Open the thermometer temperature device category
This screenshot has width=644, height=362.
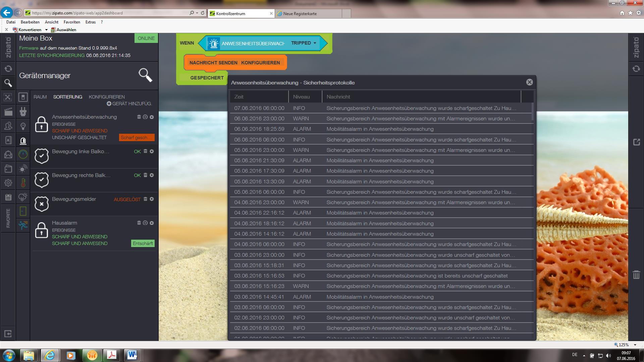point(23,183)
